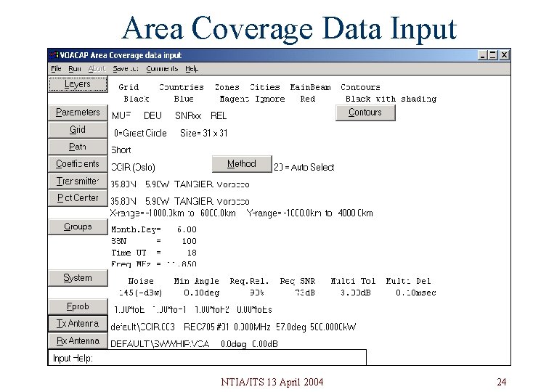
Task: Click the Tx Antenna button
Action: click(78, 323)
